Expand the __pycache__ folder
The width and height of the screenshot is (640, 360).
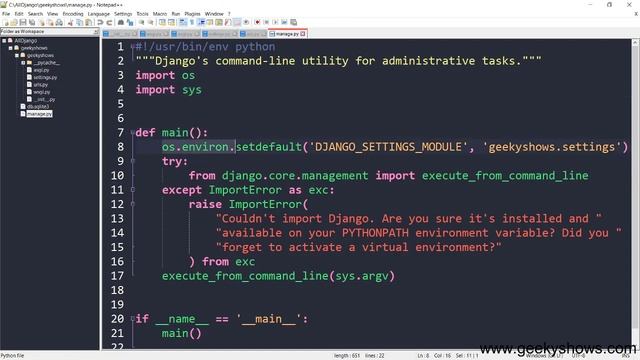tap(23, 63)
